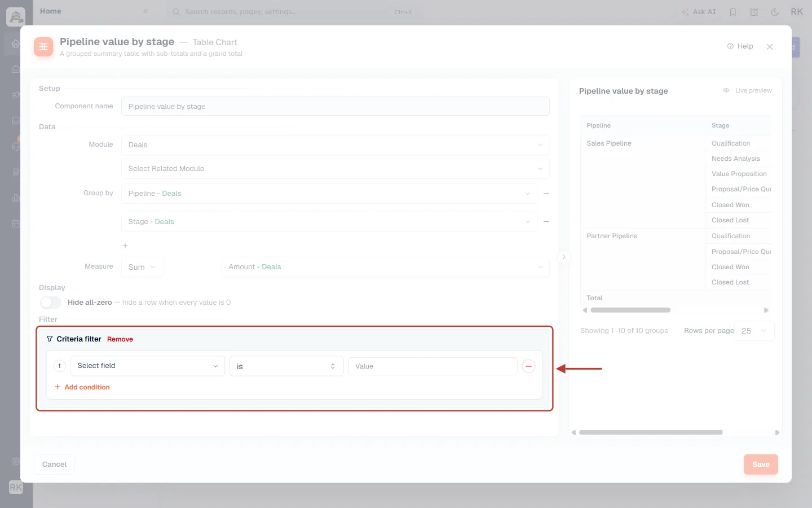Viewport: 812px width, 508px height.
Task: Remove the Pipeline - Deals grouping minus icon
Action: [546, 194]
